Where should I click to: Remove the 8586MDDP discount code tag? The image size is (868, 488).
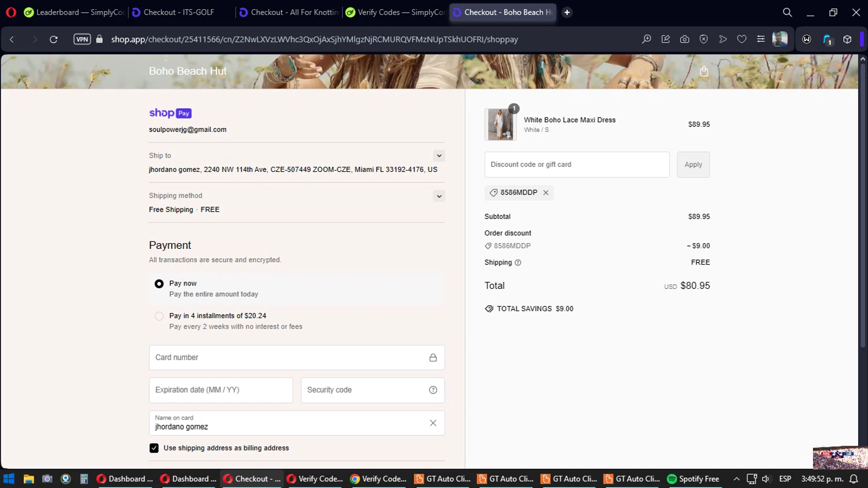546,193
